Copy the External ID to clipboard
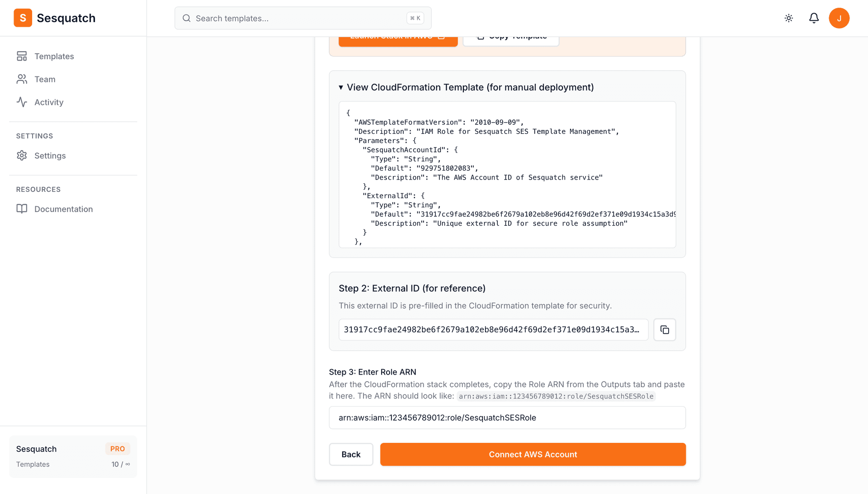The image size is (868, 494). tap(664, 330)
